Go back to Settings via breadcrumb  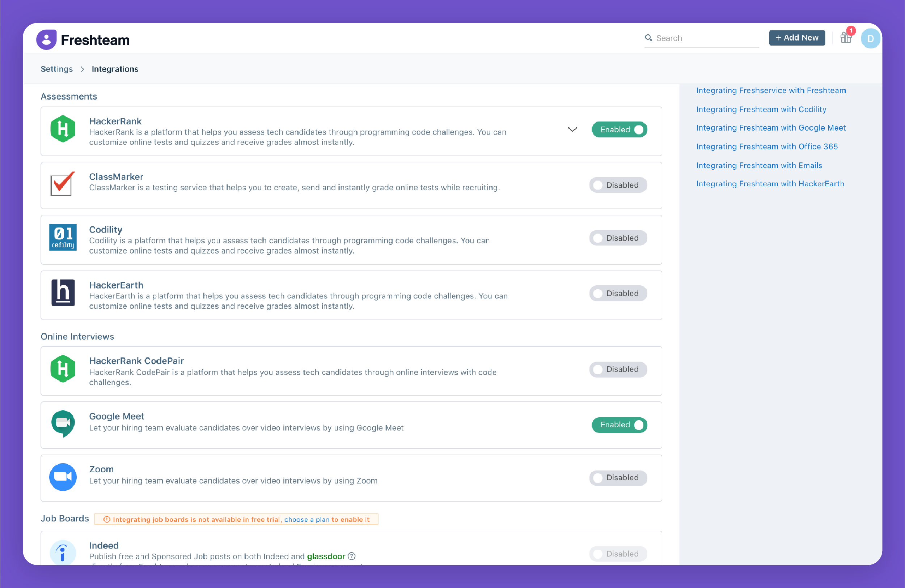(x=57, y=69)
